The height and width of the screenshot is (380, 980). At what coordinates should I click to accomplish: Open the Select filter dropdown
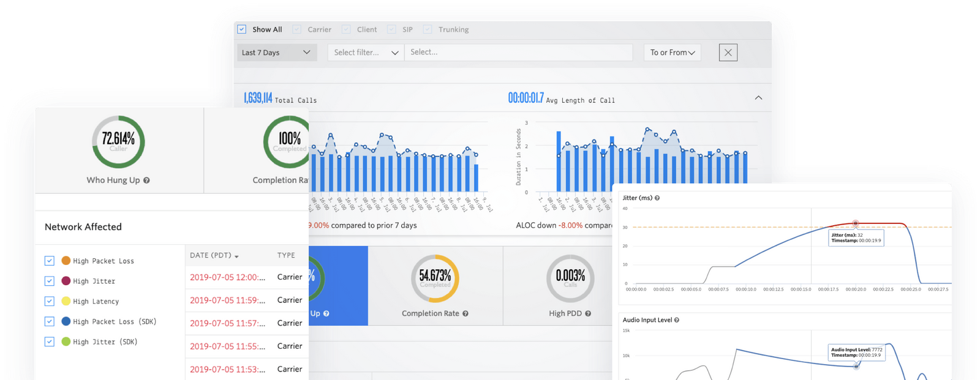[366, 53]
